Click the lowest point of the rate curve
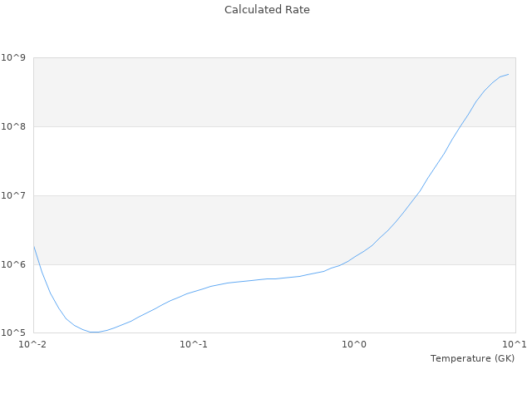 click(94, 332)
